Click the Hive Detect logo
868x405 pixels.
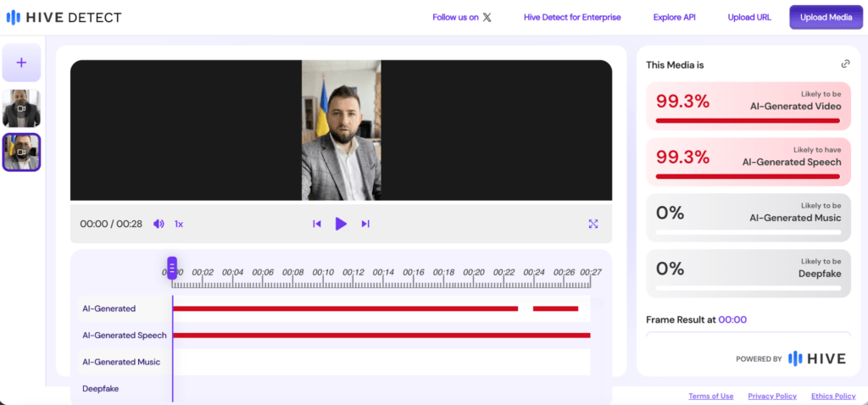64,18
